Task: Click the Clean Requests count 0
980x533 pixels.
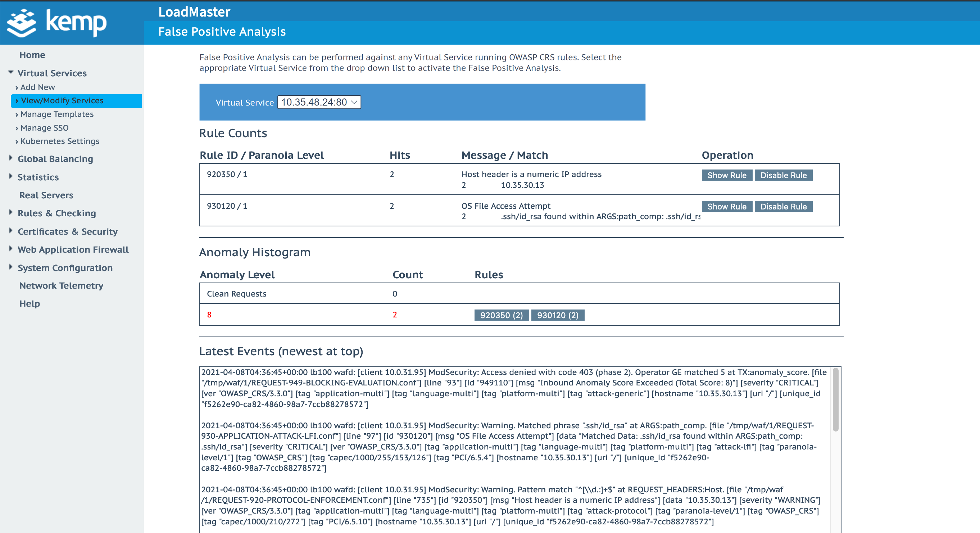Action: [x=395, y=294]
